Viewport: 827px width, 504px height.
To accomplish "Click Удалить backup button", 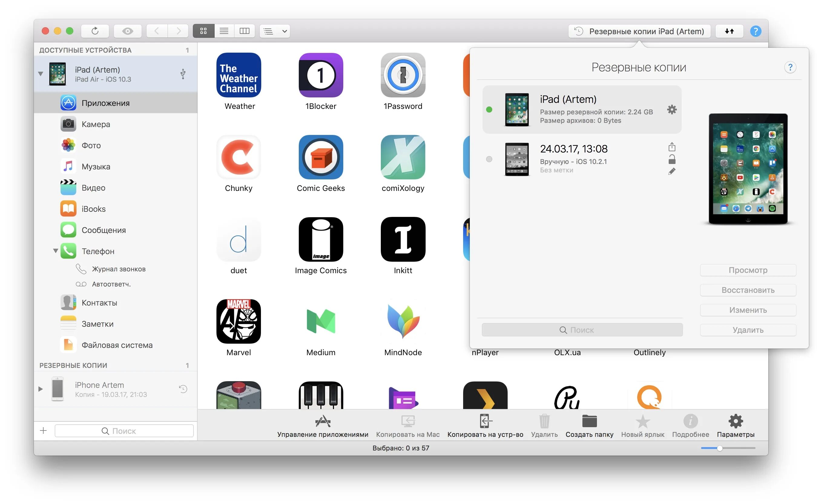I will [x=748, y=329].
